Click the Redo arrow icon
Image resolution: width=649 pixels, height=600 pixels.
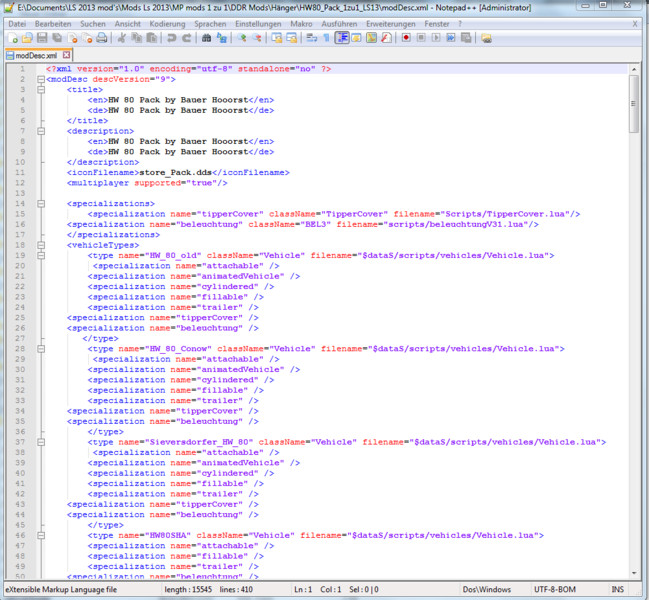[187, 38]
